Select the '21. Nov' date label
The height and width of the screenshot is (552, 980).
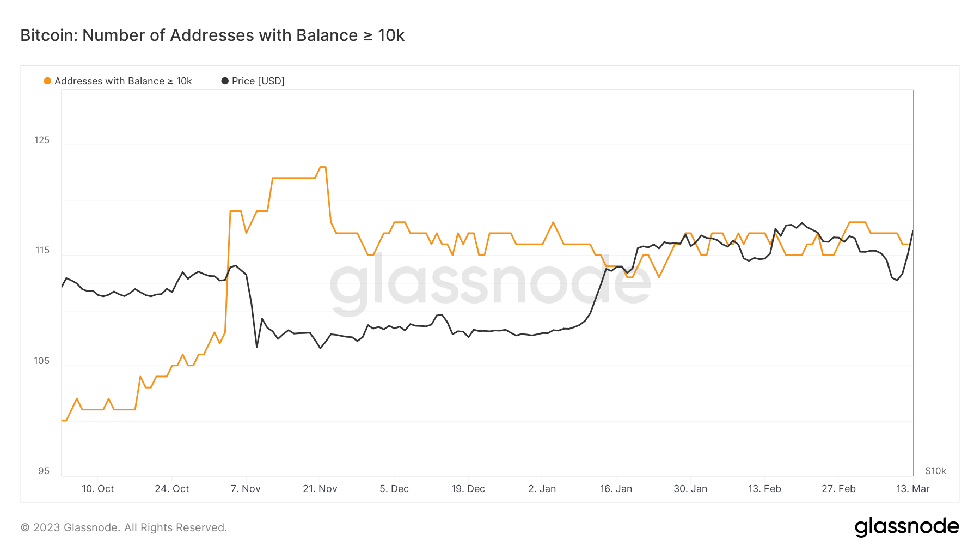click(x=320, y=489)
